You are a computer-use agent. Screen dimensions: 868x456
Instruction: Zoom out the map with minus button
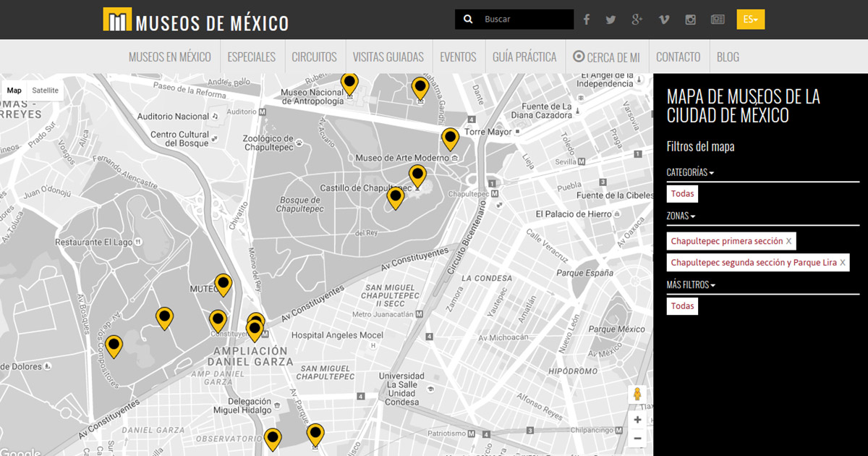pyautogui.click(x=637, y=438)
